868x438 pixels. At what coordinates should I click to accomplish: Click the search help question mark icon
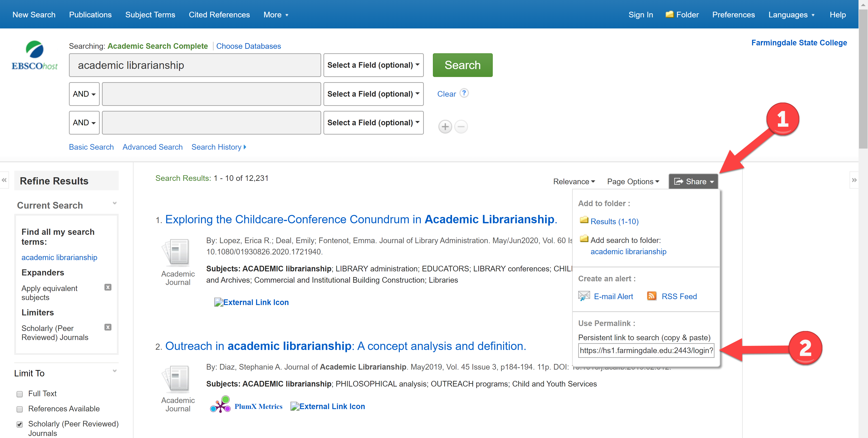464,93
